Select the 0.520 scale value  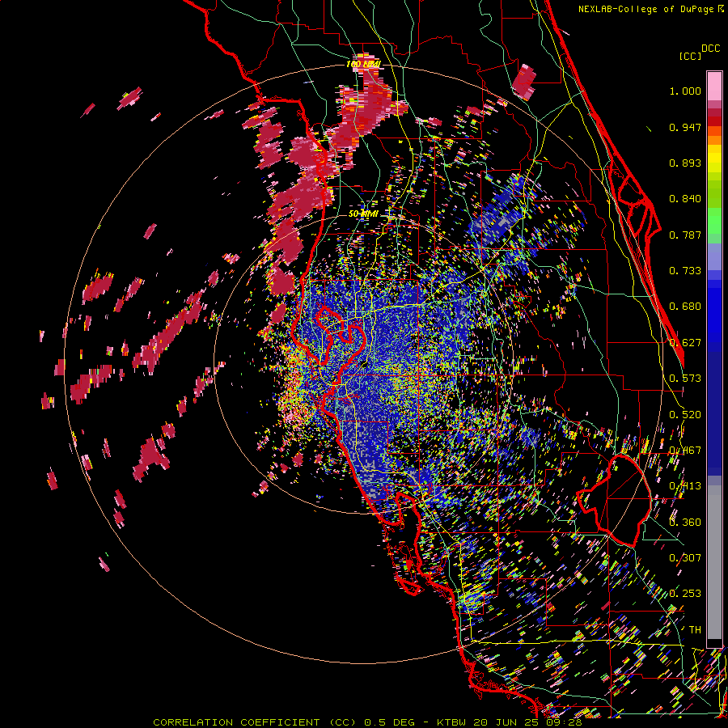(x=685, y=415)
